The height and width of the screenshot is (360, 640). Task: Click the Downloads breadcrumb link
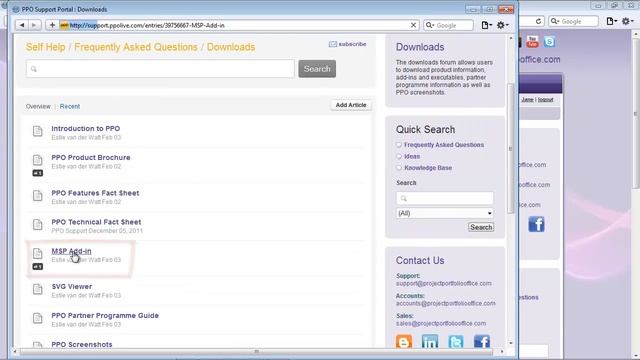coord(231,47)
